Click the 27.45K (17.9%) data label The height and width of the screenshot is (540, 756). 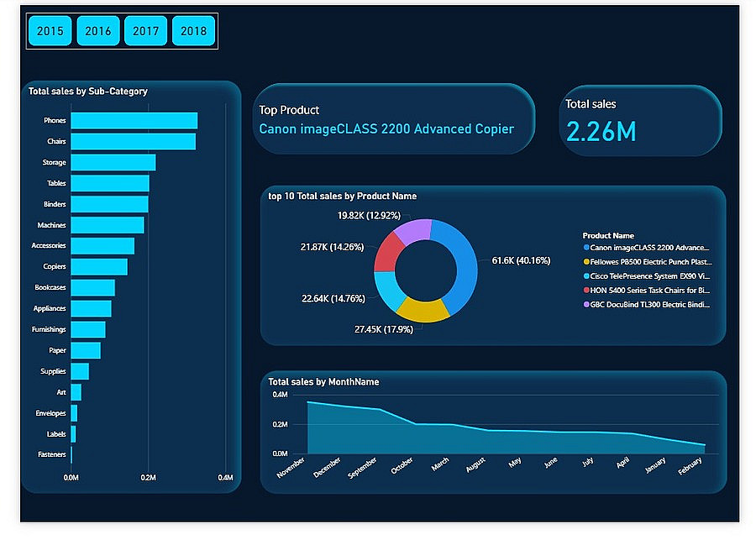(384, 330)
